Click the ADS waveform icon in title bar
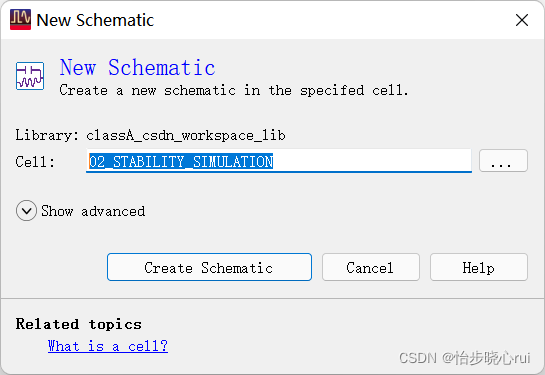The width and height of the screenshot is (545, 375). tap(20, 19)
